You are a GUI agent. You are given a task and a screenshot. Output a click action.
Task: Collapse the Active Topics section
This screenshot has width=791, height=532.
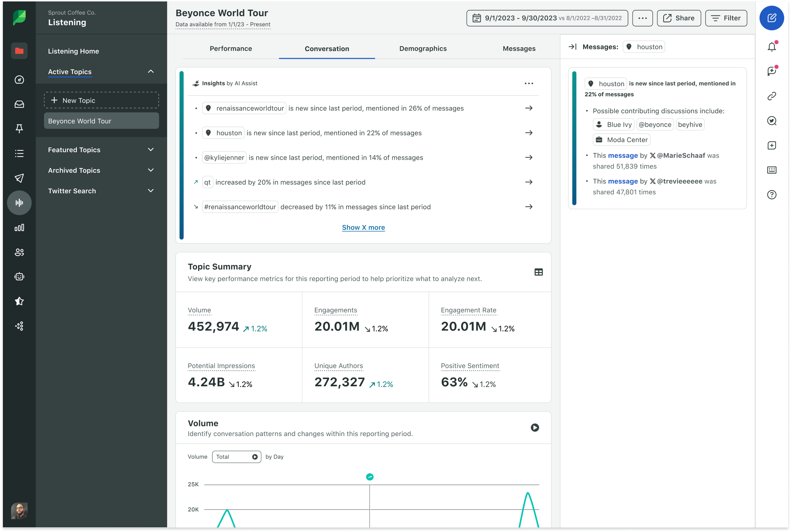tap(151, 71)
